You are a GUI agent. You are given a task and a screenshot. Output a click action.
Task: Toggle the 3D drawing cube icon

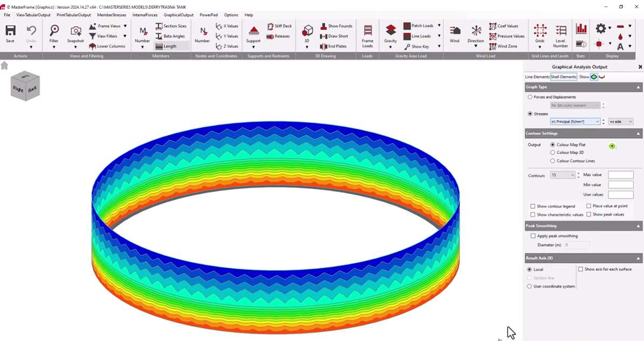[307, 31]
